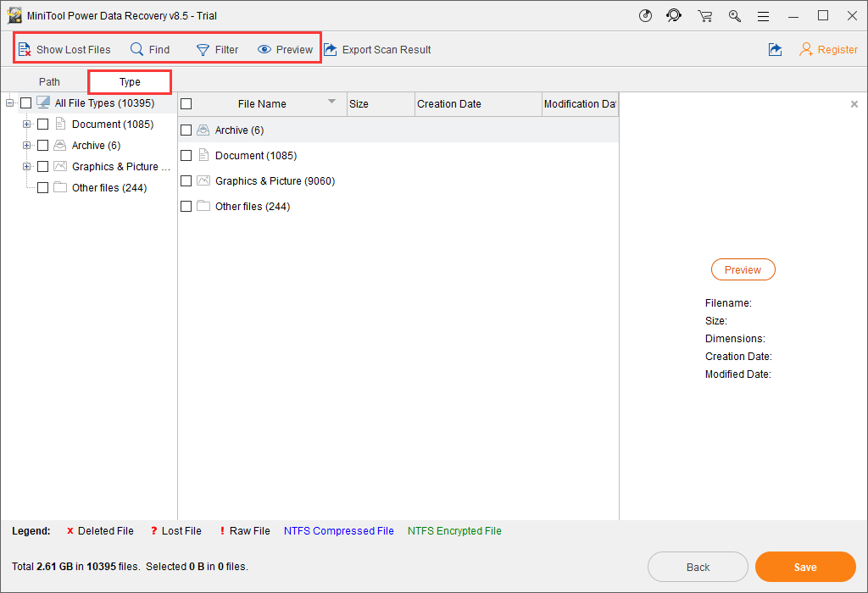Click the Preview eye icon in toolbar

click(x=264, y=50)
